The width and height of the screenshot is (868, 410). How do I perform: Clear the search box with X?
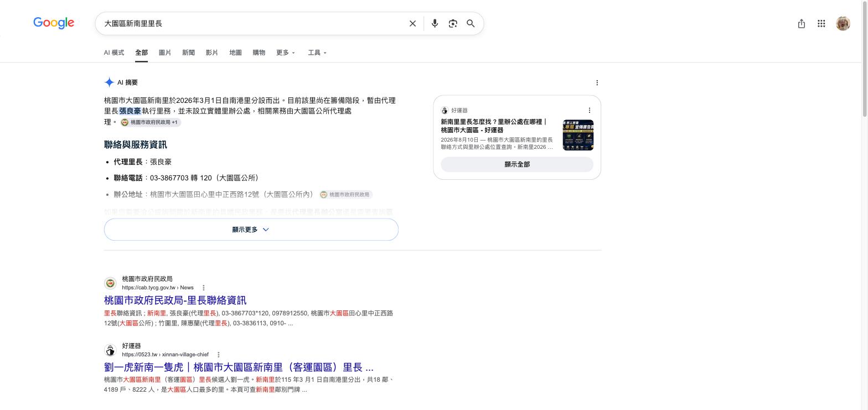click(x=412, y=23)
